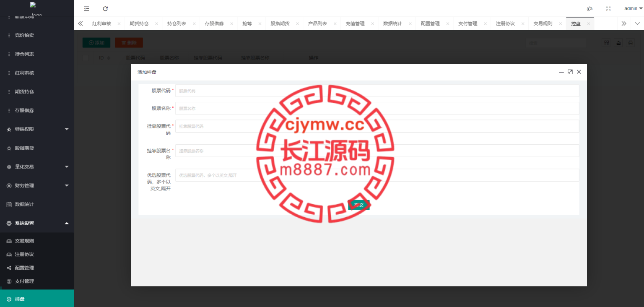
Task: Open the tab options dropdown arrow
Action: click(637, 23)
